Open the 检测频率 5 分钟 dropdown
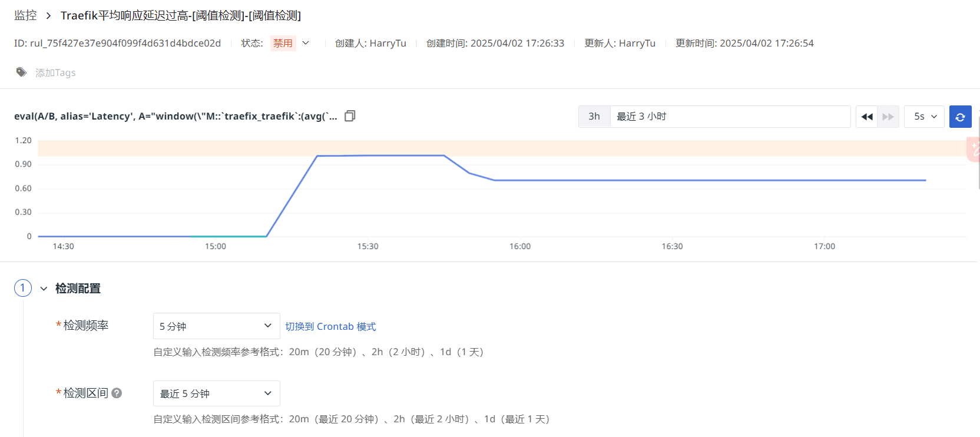Screen dimensions: 980x437 (x=217, y=326)
